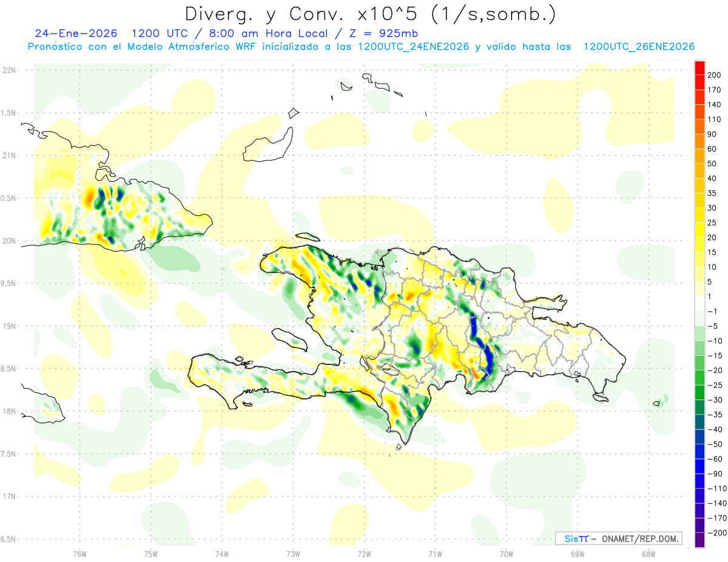Click the "17N" latitude axis label
Image resolution: width=728 pixels, height=562 pixels.
click(8, 497)
